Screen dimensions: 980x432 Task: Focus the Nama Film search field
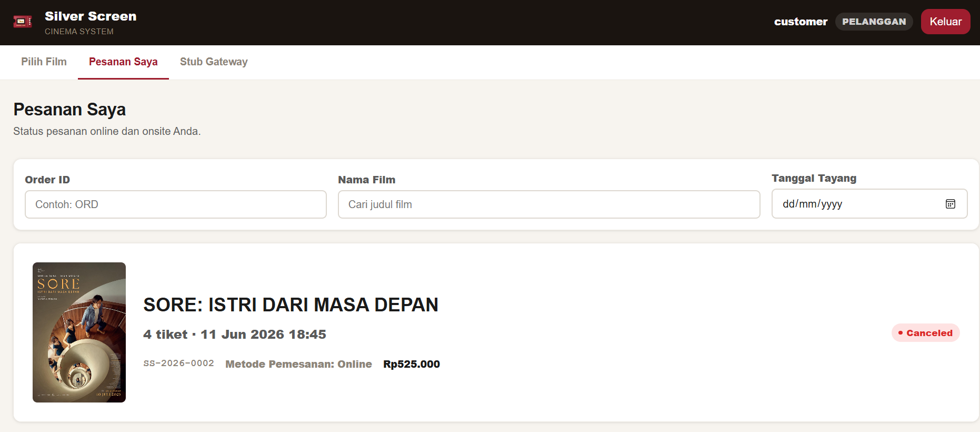(549, 204)
